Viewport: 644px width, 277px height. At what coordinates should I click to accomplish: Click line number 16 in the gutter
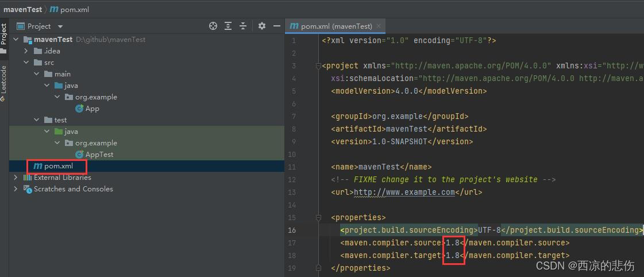292,230
